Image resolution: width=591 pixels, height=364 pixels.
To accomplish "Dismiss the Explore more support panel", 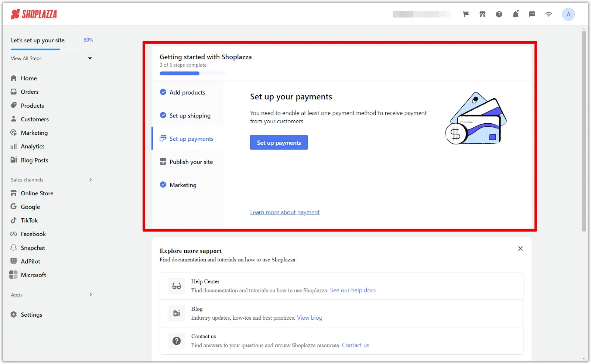I will tap(520, 248).
